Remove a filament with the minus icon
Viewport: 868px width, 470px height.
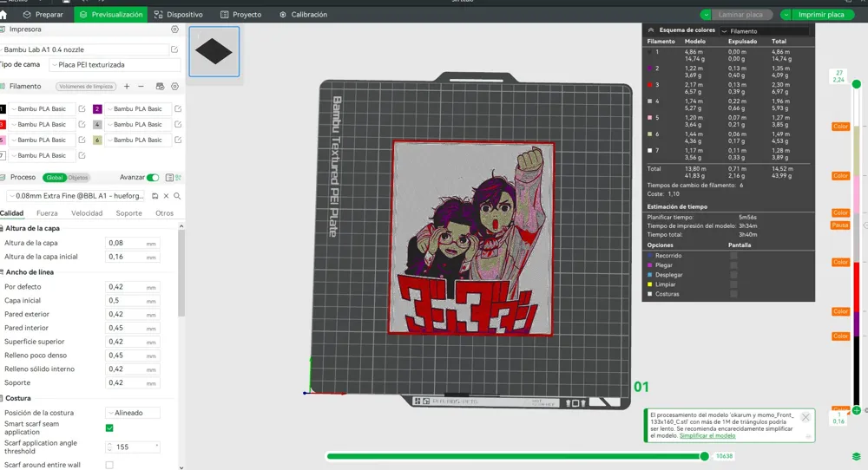141,87
